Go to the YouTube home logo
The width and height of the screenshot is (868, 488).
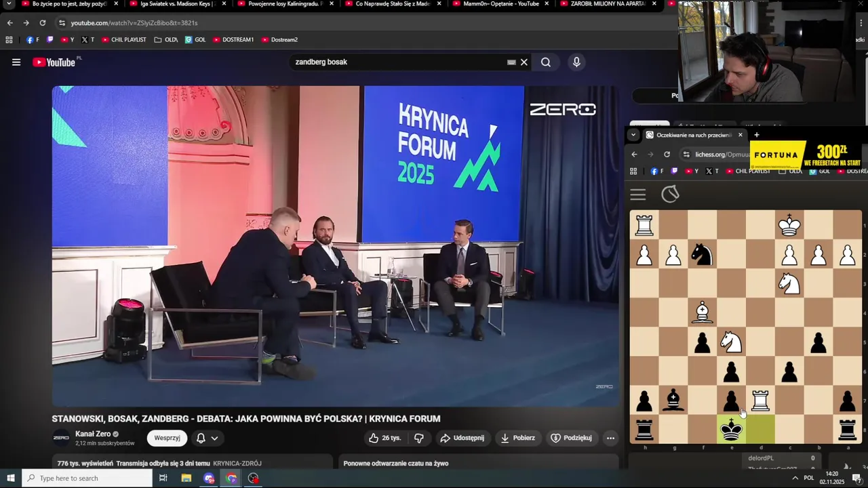click(x=54, y=62)
